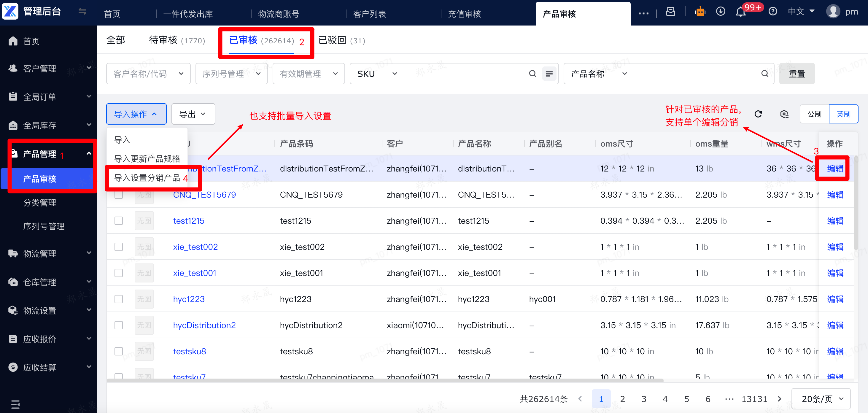Open the notification bell with 99+ badge
Viewport: 868px width, 413px height.
coord(740,12)
